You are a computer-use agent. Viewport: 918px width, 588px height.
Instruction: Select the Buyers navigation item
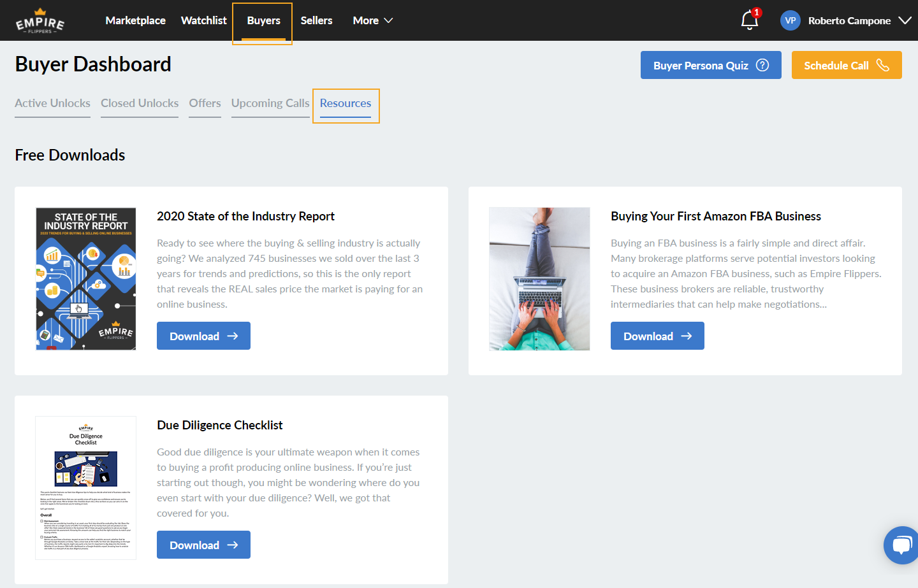pyautogui.click(x=263, y=20)
